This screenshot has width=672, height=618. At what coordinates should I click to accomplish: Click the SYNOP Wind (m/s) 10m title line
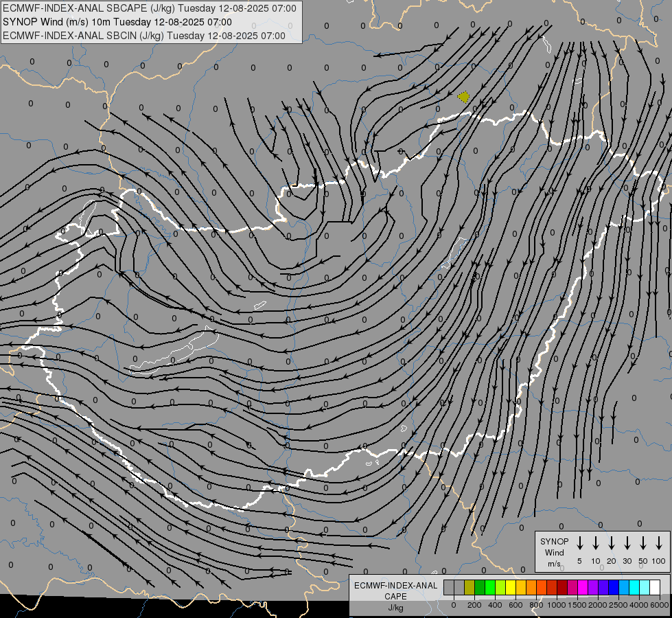point(117,22)
